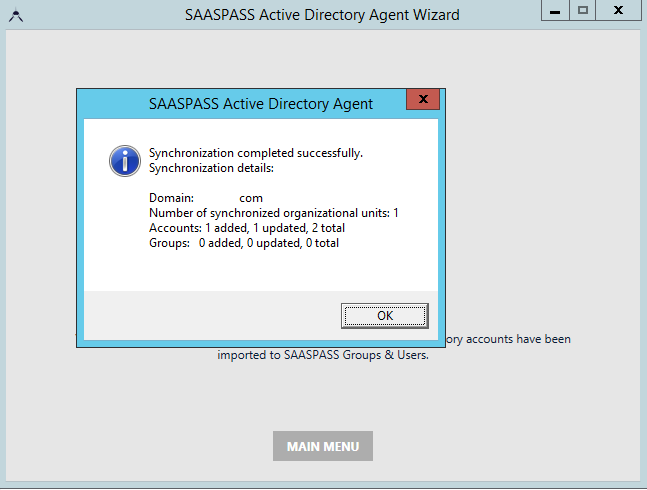This screenshot has height=490, width=647.
Task: Click the Domain line in the details
Action: coord(205,198)
